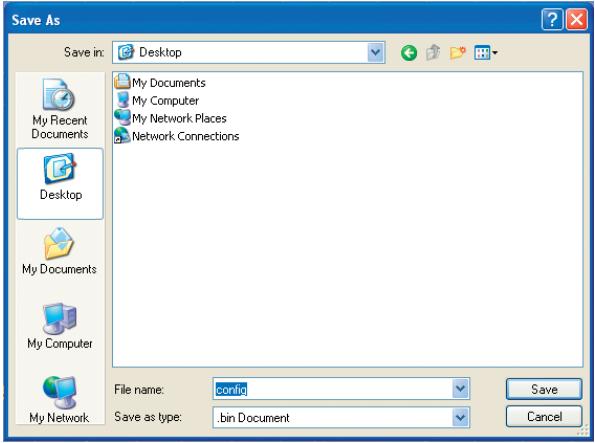
Task: Click the File name text field
Action: tap(333, 389)
